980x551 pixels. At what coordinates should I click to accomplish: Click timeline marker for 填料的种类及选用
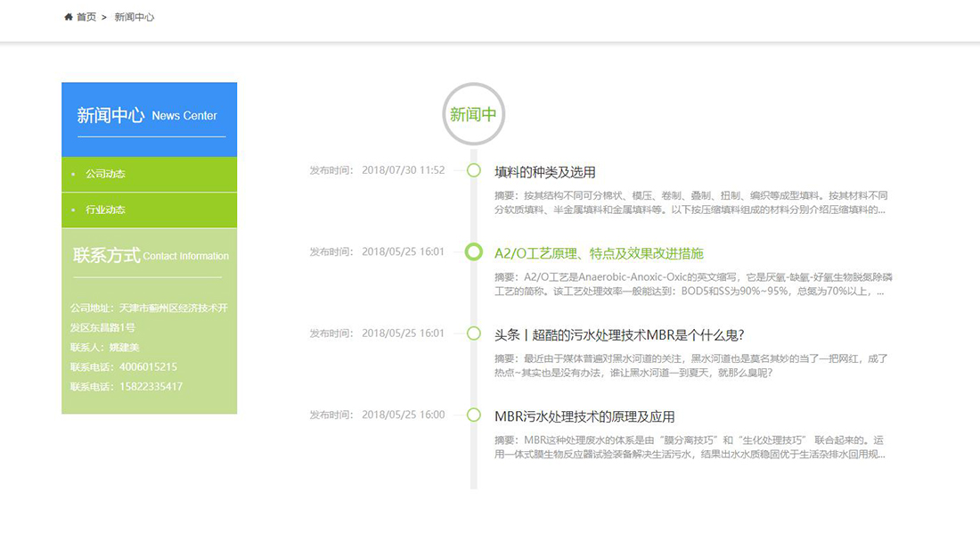pyautogui.click(x=474, y=170)
